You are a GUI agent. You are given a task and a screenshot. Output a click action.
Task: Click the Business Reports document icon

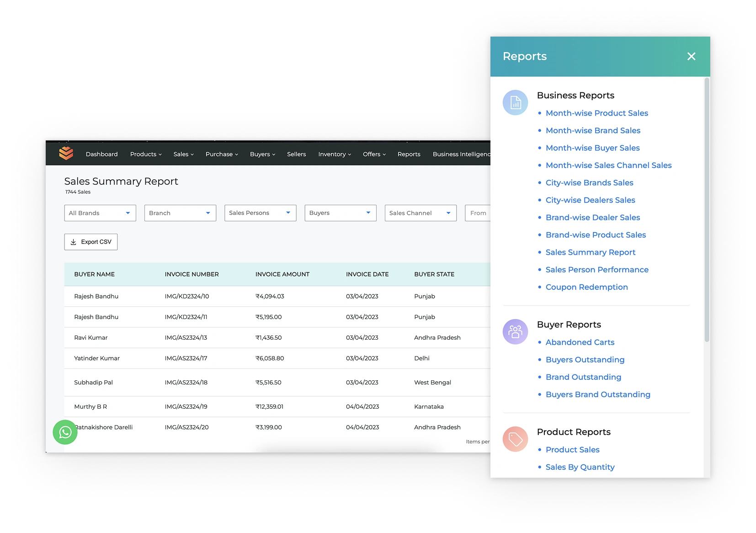pos(516,102)
